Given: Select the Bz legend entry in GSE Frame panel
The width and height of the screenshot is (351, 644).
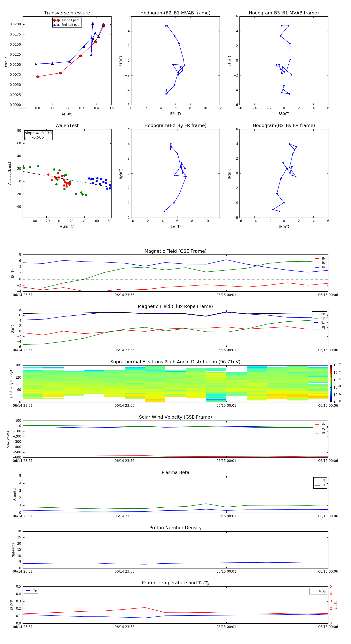Looking at the screenshot, I should click(x=320, y=268).
